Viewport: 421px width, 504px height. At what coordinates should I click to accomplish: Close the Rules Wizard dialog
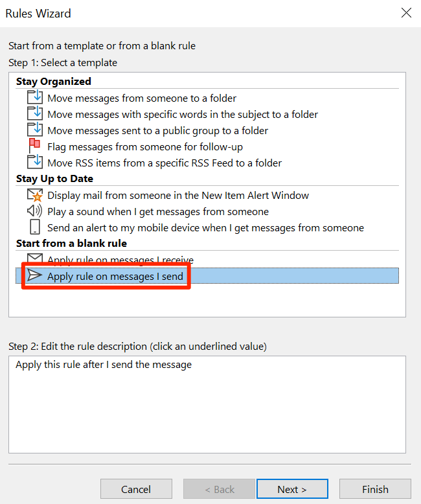(x=406, y=13)
